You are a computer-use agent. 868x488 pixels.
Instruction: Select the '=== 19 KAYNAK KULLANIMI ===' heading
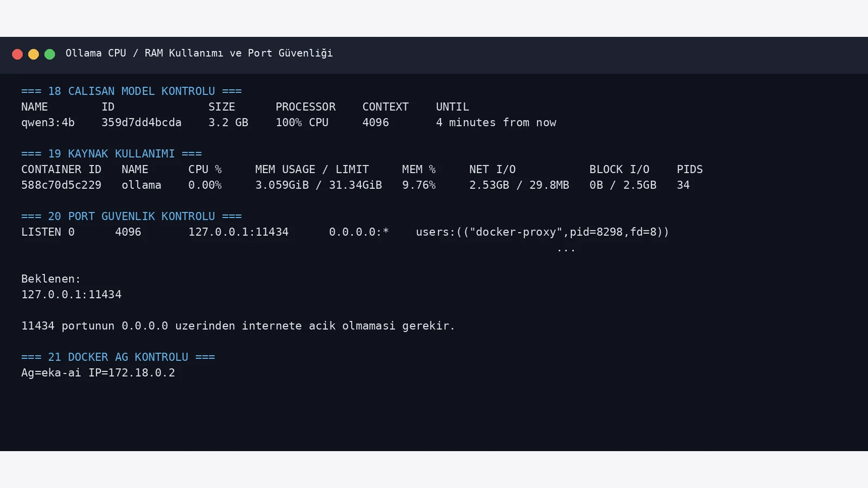pos(111,153)
